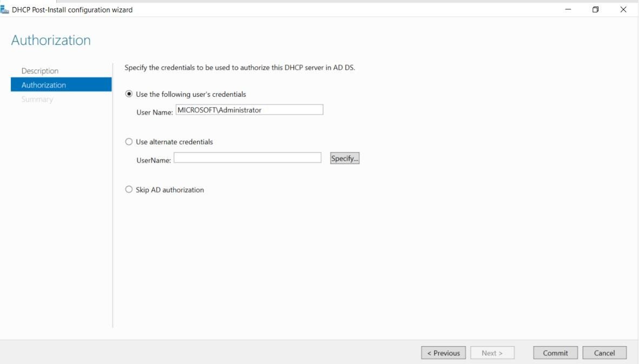This screenshot has width=639, height=364.
Task: Cancel the DHCP post-install wizard
Action: pos(604,353)
